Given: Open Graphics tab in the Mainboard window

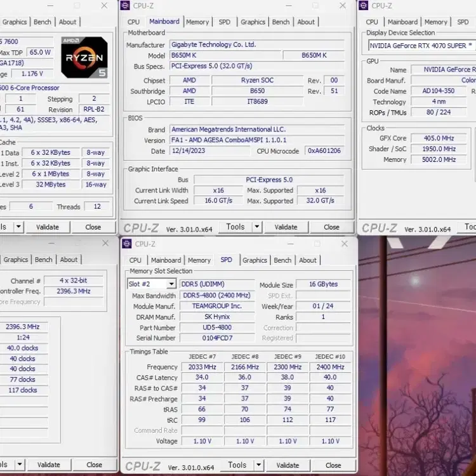Looking at the screenshot, I should pos(253,22).
